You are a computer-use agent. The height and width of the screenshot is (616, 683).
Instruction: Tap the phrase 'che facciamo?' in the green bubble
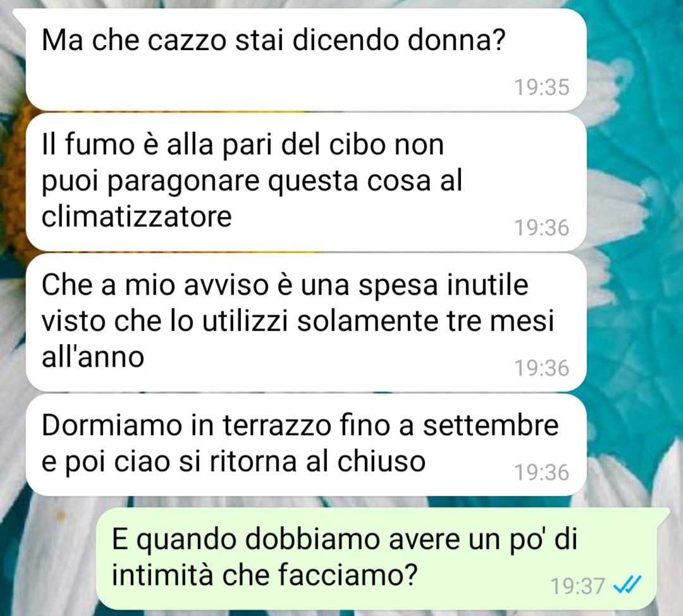320,575
